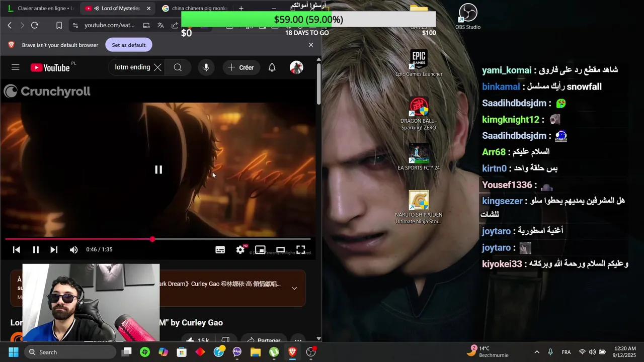Enter fullscreen in the video player

tap(300, 249)
